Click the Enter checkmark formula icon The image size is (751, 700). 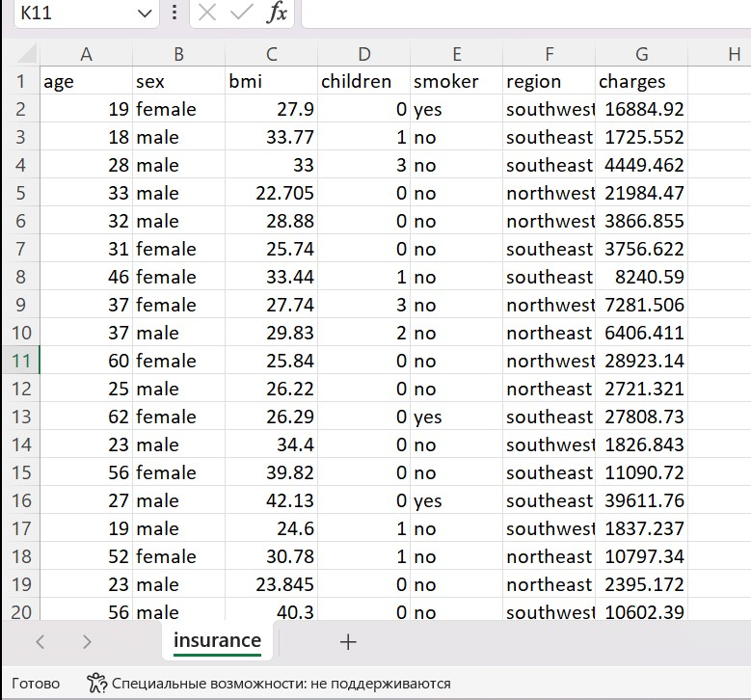point(241,13)
